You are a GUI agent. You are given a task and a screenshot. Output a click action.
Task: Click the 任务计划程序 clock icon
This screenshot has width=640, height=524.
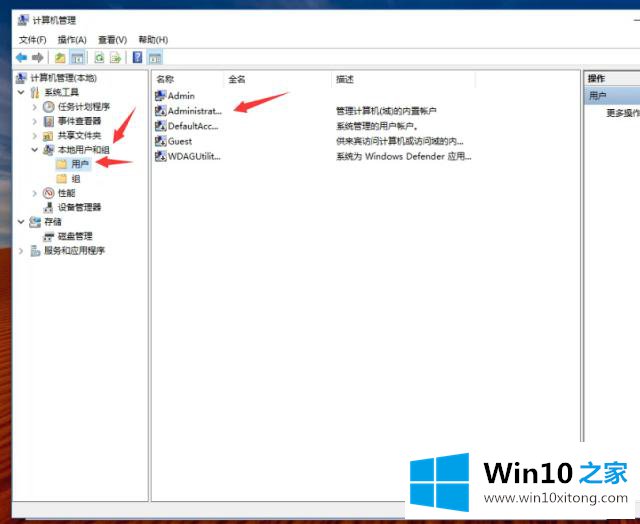[x=49, y=107]
